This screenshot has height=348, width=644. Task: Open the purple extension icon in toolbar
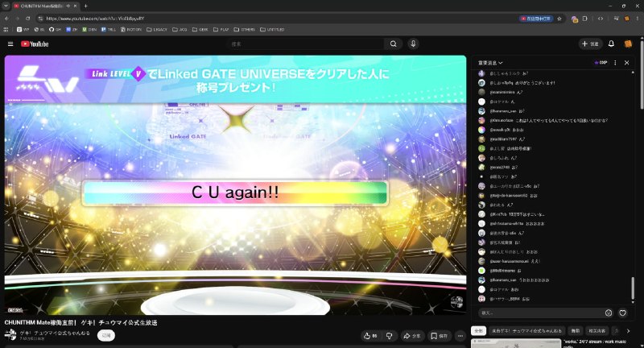[x=575, y=19]
